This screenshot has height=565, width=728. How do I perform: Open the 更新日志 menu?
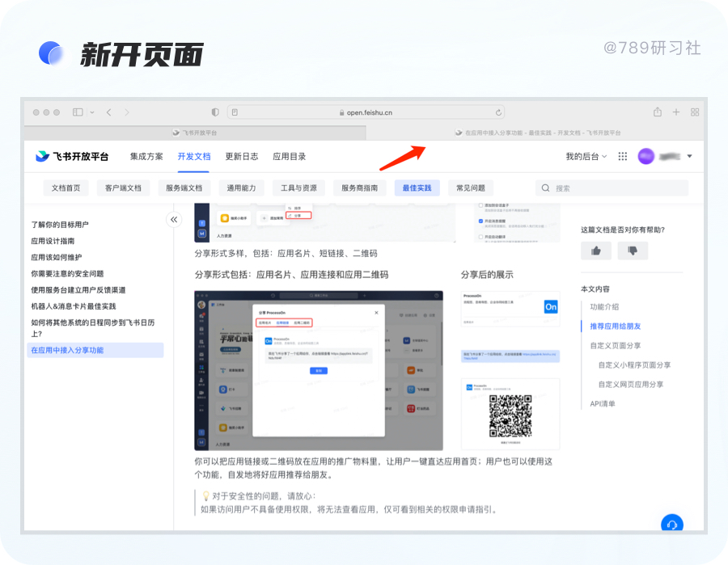pyautogui.click(x=241, y=156)
